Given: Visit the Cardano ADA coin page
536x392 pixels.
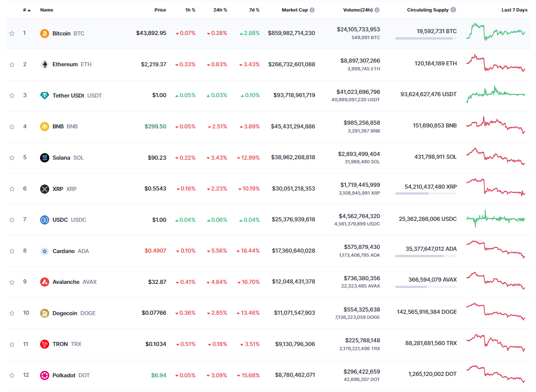Looking at the screenshot, I should (x=71, y=251).
